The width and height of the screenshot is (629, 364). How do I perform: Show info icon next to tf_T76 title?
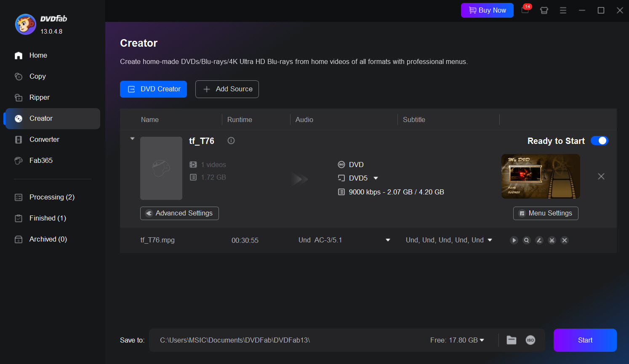click(x=231, y=141)
